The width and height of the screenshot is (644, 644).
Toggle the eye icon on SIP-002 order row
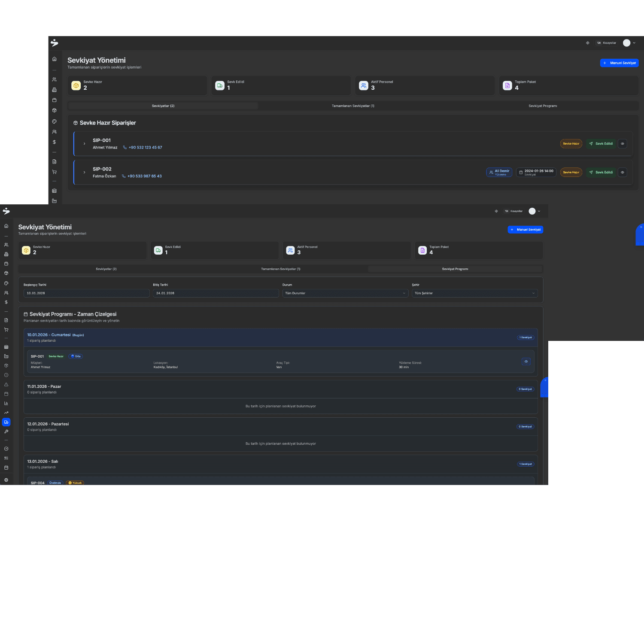(x=622, y=172)
